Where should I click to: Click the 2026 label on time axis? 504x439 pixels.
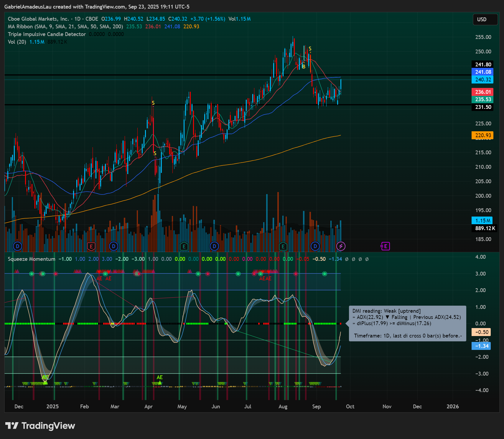tap(453, 407)
